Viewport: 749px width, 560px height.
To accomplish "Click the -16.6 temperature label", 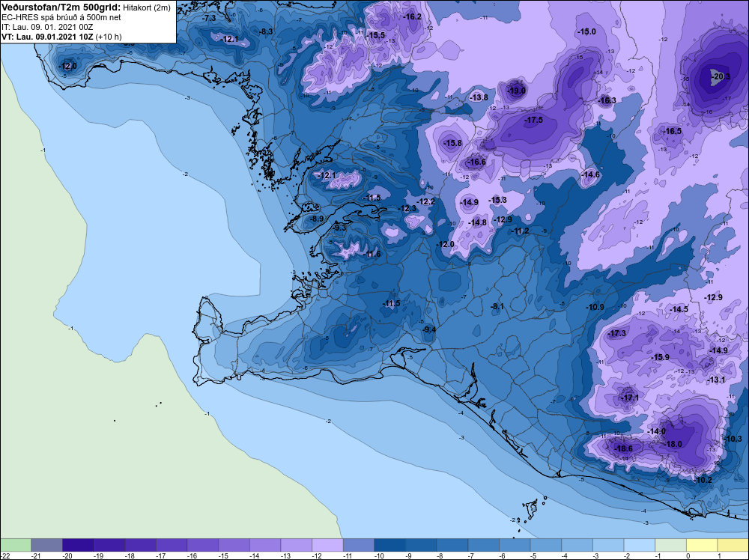I will pyautogui.click(x=476, y=162).
